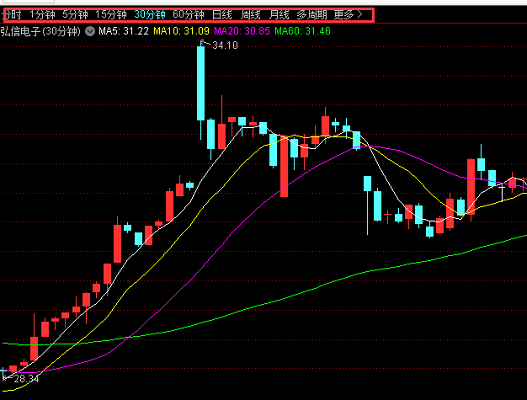This screenshot has width=527, height=400.
Task: Click the 28.34 low price marker
Action: tap(27, 379)
